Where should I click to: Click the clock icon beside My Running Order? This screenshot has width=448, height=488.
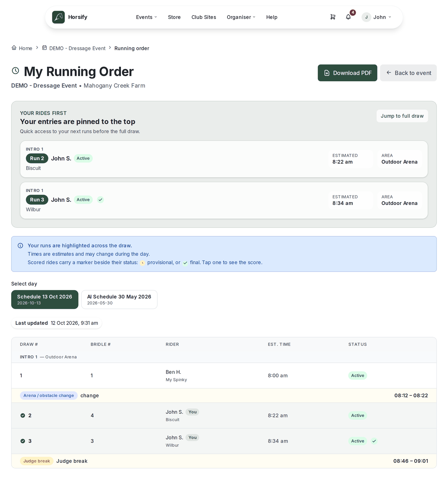(x=15, y=71)
